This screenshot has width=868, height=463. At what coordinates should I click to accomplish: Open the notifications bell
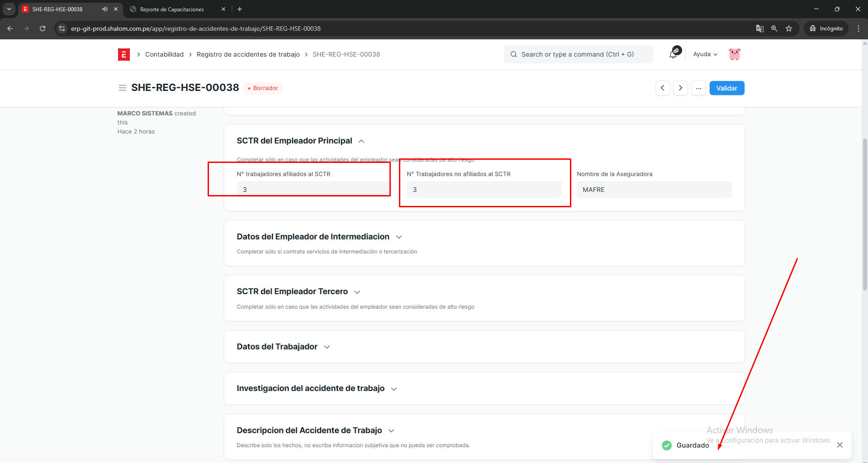(x=674, y=54)
